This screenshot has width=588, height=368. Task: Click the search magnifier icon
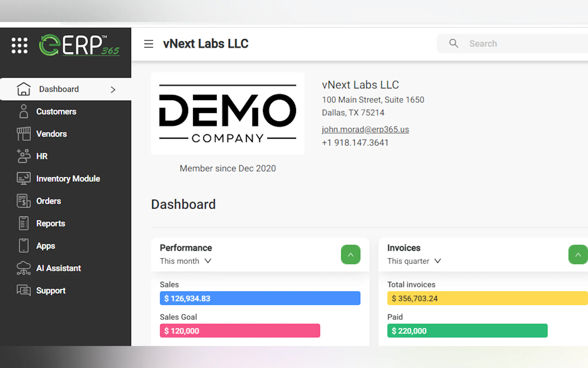453,44
